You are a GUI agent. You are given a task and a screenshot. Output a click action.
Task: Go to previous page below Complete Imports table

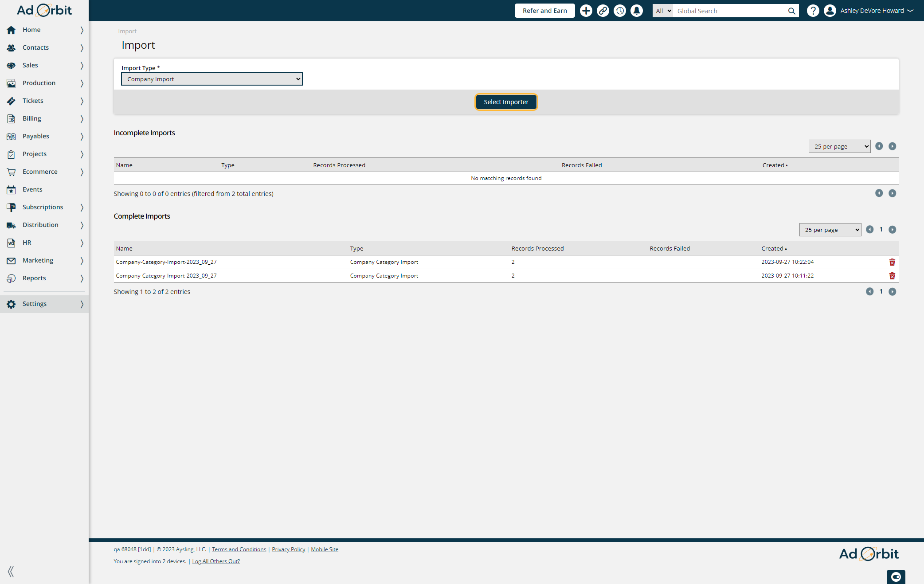click(x=869, y=292)
